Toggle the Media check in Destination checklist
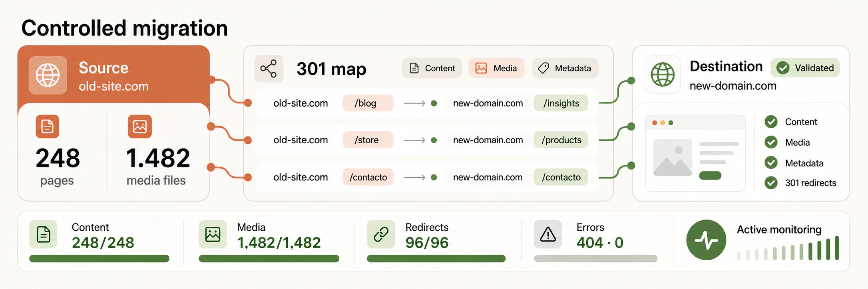Viewport: 868px width, 289px height. coord(771,142)
